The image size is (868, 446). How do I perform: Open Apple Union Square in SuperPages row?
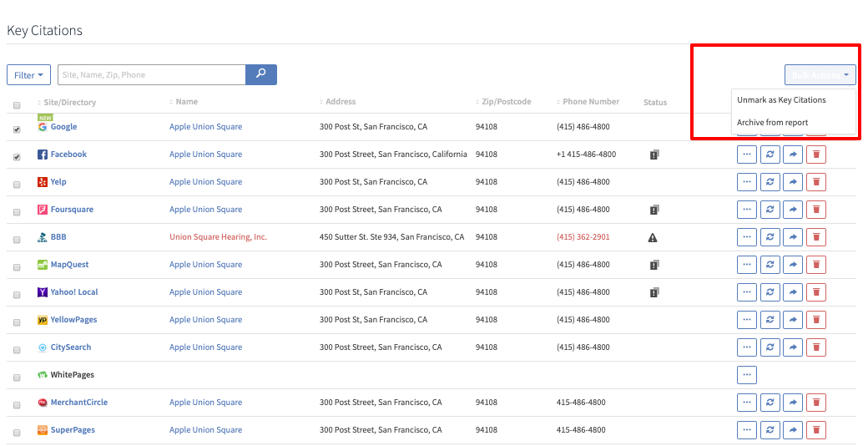pyautogui.click(x=206, y=430)
